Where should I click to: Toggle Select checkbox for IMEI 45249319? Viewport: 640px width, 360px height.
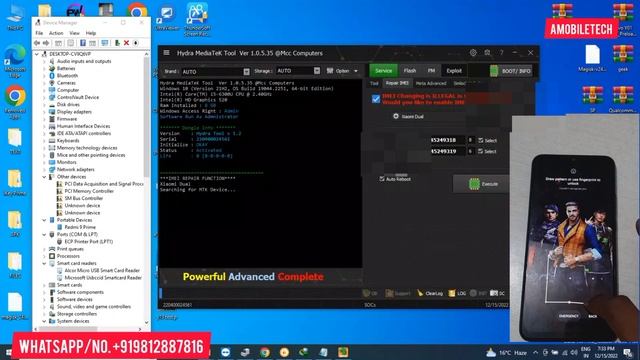481,151
